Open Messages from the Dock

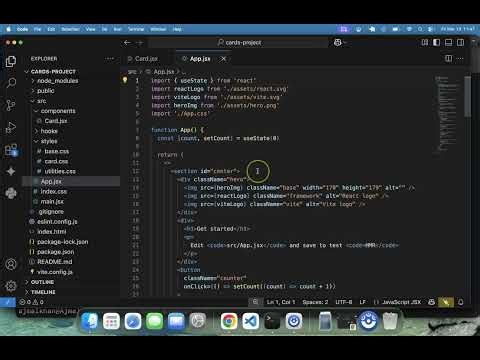coord(155,321)
